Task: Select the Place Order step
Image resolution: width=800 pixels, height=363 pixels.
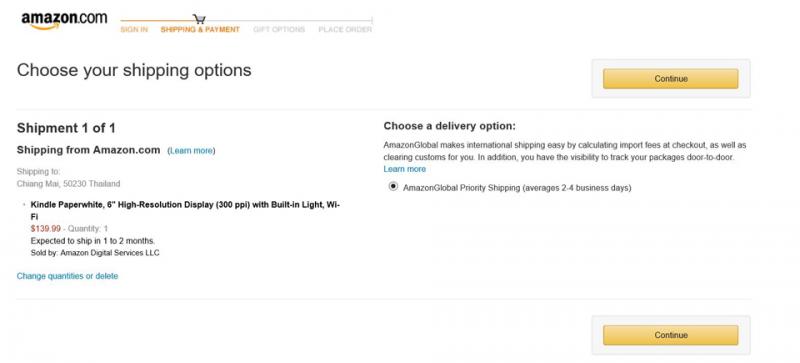Action: pyautogui.click(x=345, y=30)
